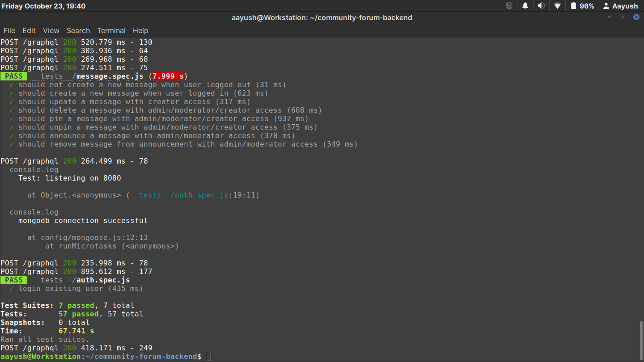Minimize the terminal window
This screenshot has width=644, height=362.
click(610, 17)
